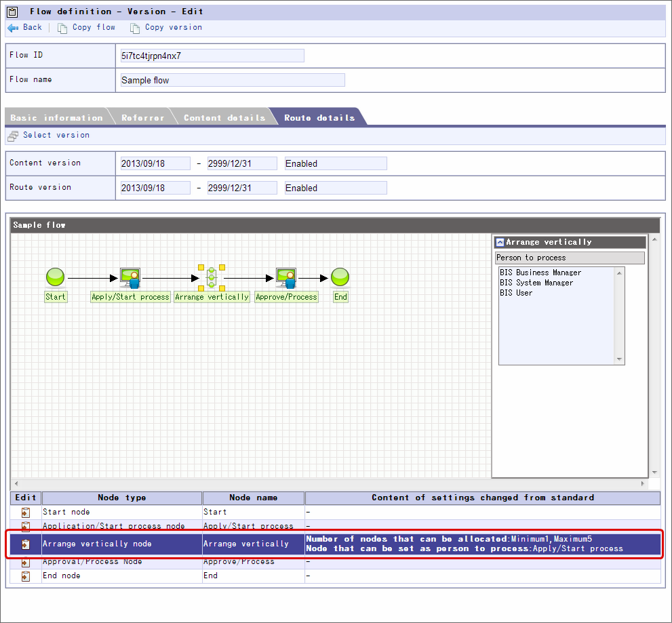Viewport: 672px width, 623px height.
Task: Click edit icon for End node row
Action: tap(26, 576)
